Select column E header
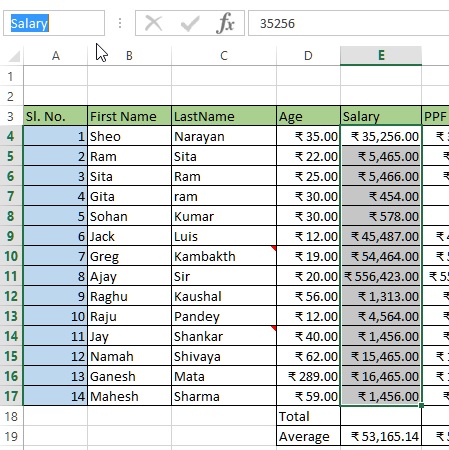 381,56
